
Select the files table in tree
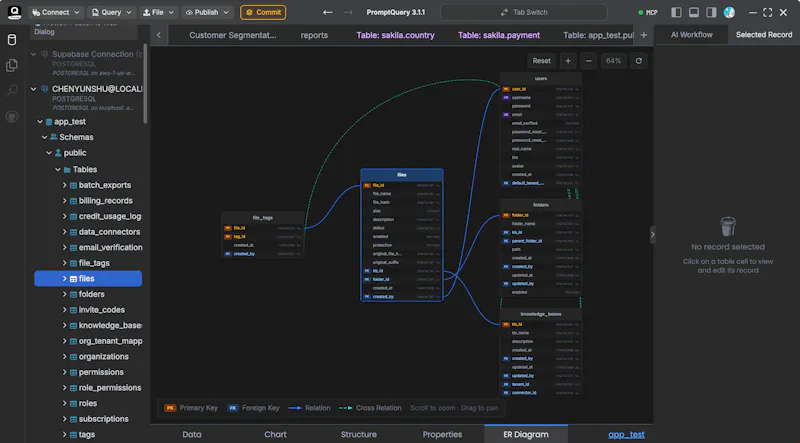88,279
